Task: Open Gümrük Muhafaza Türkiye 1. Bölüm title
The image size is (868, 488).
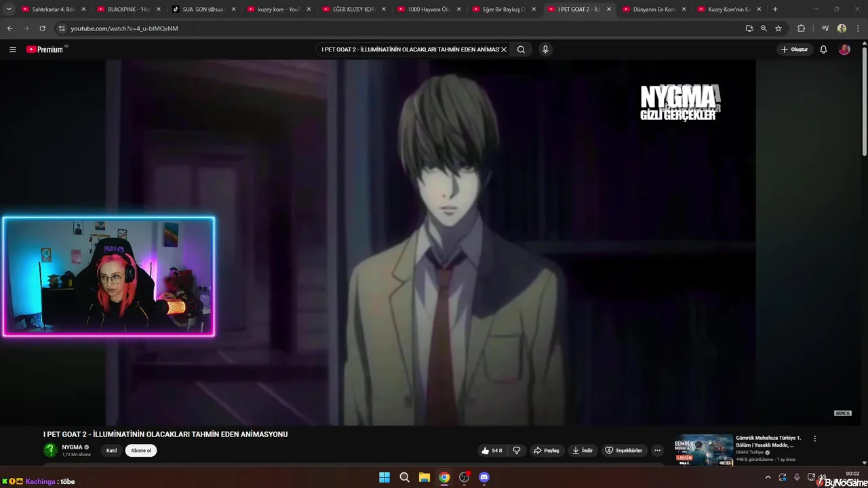Action: (768, 441)
